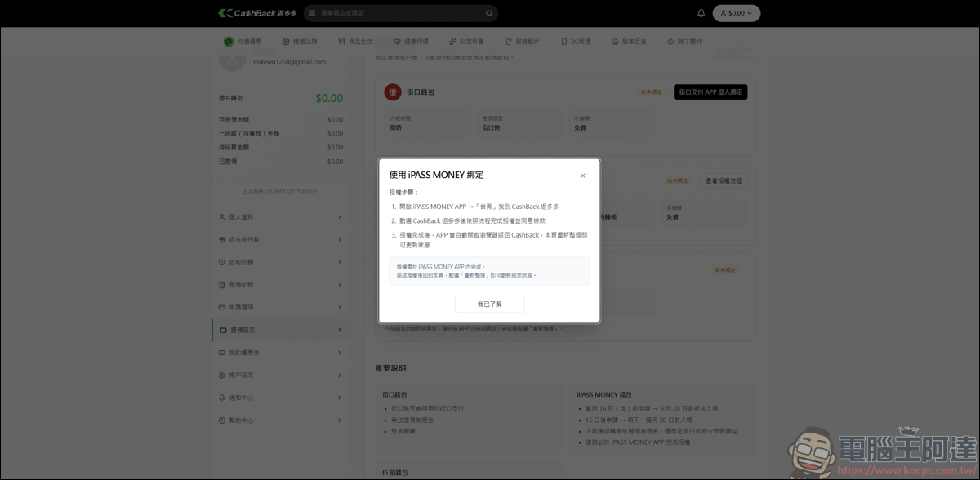Dismiss the iPASS MONEY dialog with the × button
Image resolution: width=980 pixels, height=480 pixels.
pyautogui.click(x=582, y=175)
